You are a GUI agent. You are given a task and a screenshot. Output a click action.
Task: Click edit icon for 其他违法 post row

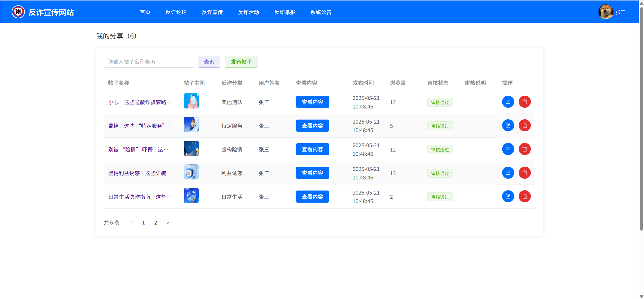coord(508,102)
